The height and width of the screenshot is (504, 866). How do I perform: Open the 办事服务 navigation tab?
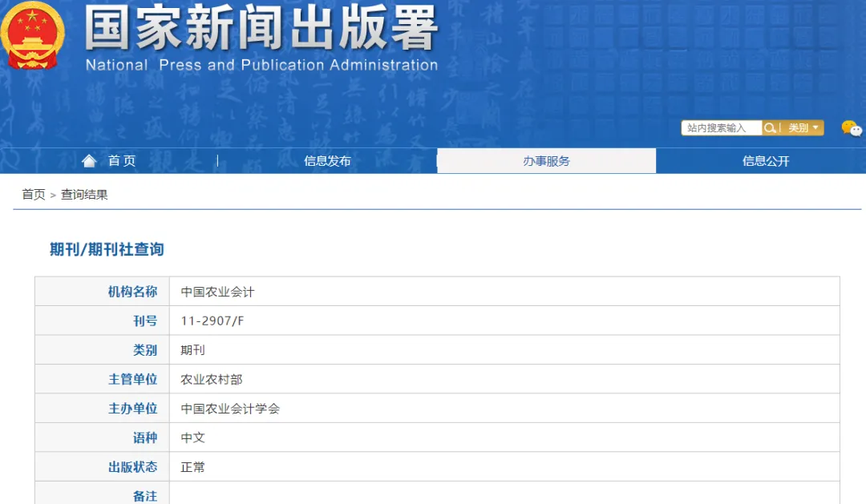[546, 161]
